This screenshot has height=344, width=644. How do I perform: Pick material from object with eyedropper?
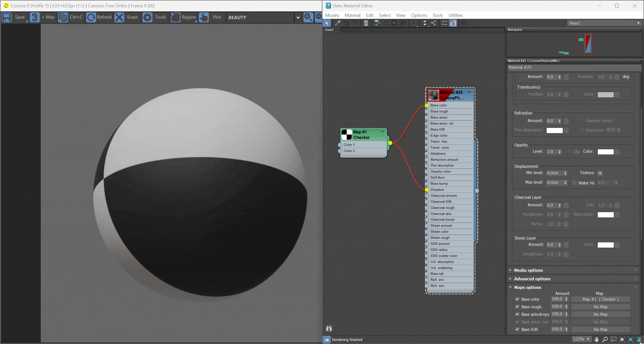pyautogui.click(x=338, y=23)
